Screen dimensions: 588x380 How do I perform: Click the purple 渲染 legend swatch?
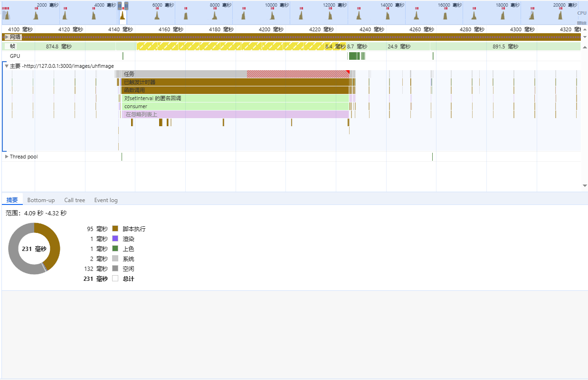pyautogui.click(x=115, y=239)
